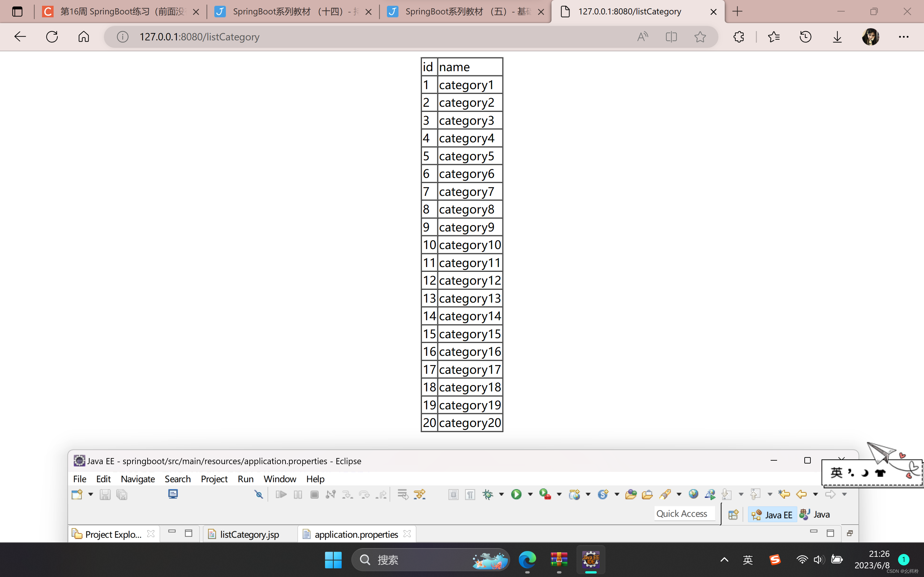Refresh the listCategory browser page
The width and height of the screenshot is (924, 577).
point(52,37)
